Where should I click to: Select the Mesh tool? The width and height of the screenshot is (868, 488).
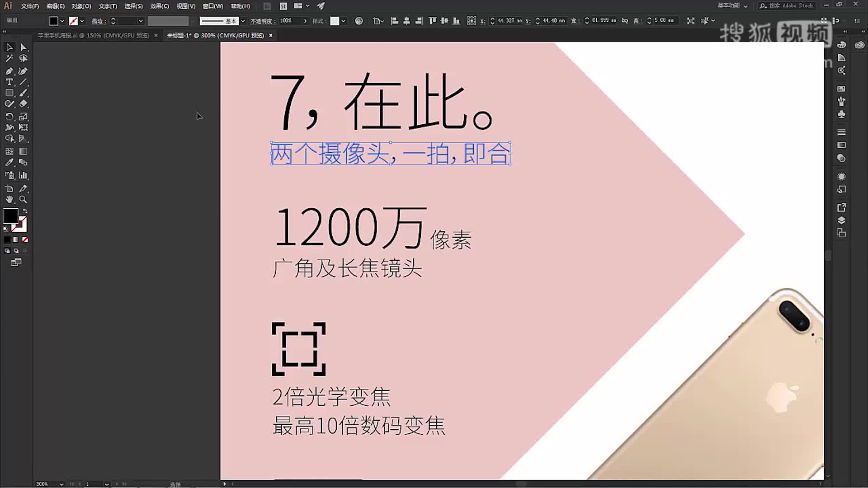point(9,151)
